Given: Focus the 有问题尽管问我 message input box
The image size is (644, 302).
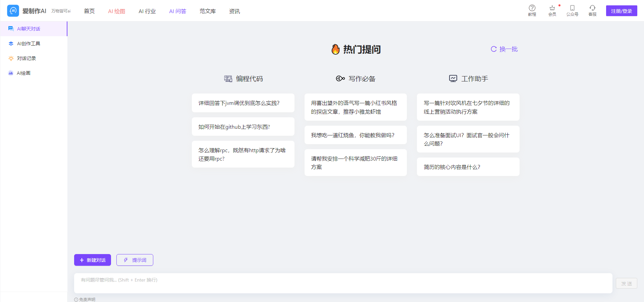Looking at the screenshot, I should tap(343, 283).
